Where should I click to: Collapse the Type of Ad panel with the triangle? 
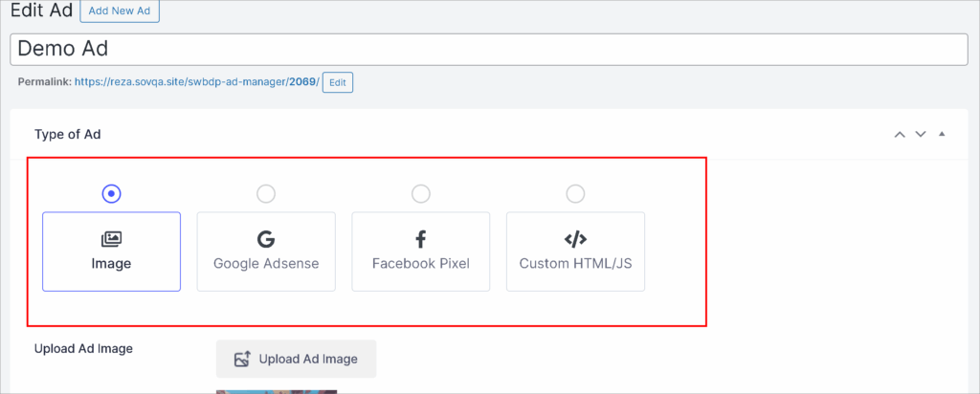point(942,135)
